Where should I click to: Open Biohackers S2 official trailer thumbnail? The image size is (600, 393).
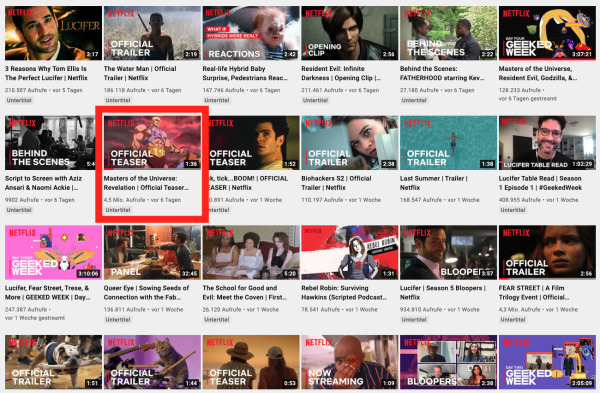point(350,143)
